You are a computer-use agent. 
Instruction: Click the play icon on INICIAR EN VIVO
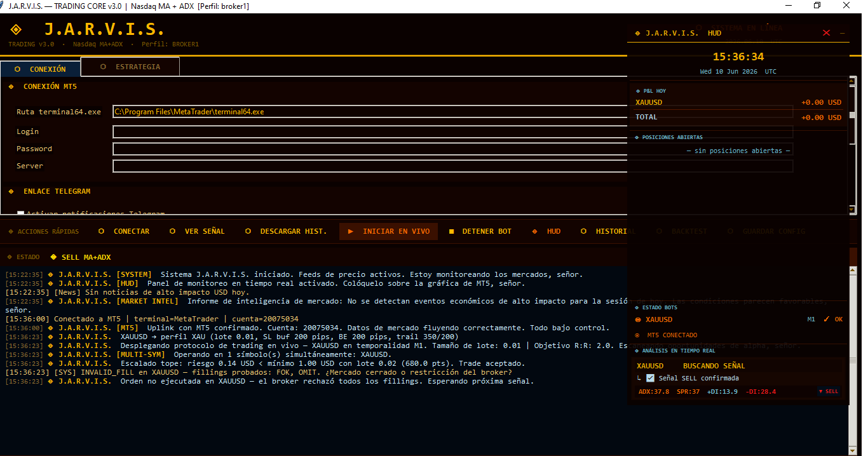(351, 231)
